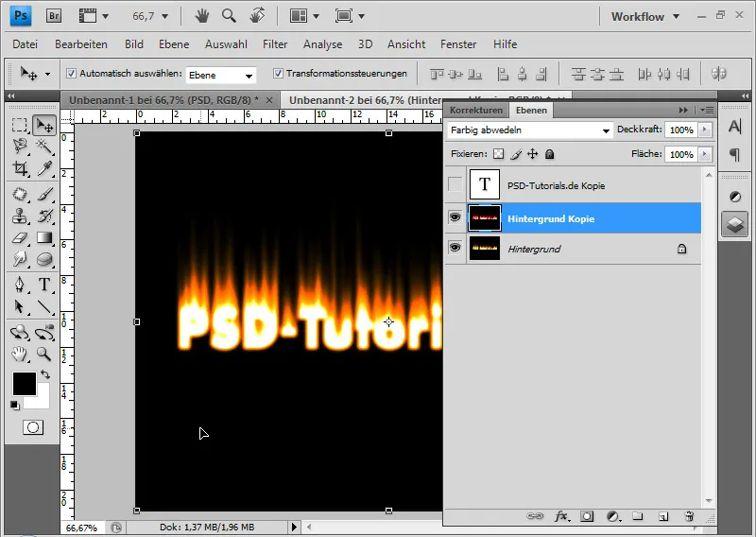Image resolution: width=756 pixels, height=537 pixels.
Task: Launch Adobe Bridge
Action: coord(54,16)
